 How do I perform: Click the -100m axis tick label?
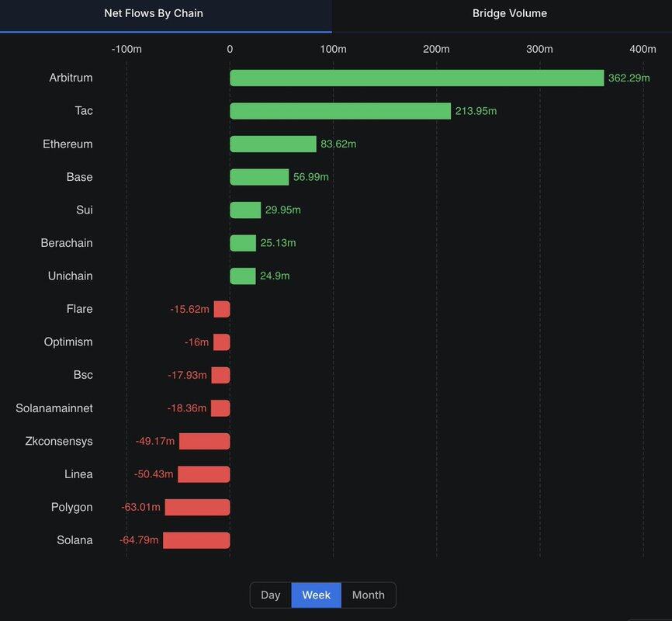[126, 50]
